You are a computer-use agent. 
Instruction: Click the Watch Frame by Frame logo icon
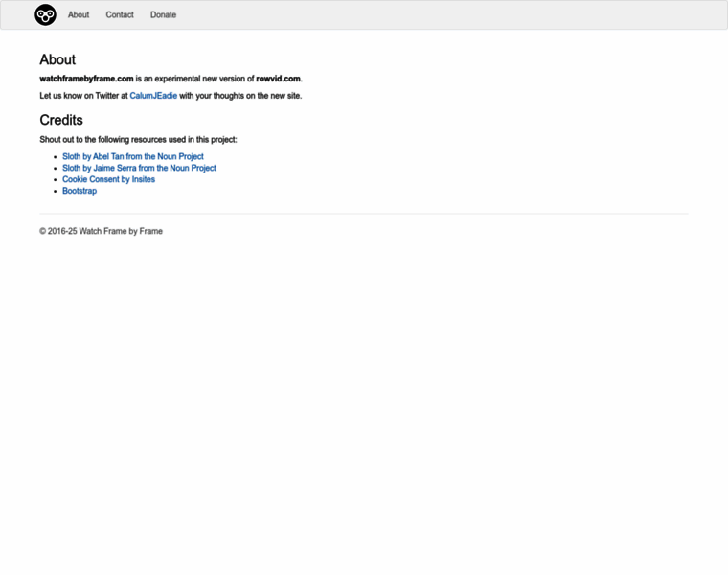coord(45,14)
